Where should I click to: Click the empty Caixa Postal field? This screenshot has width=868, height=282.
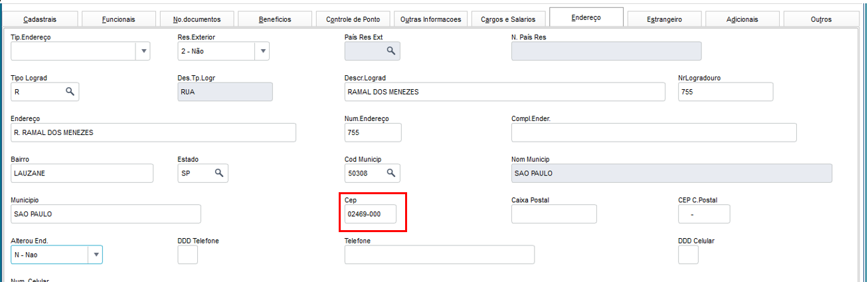click(554, 214)
